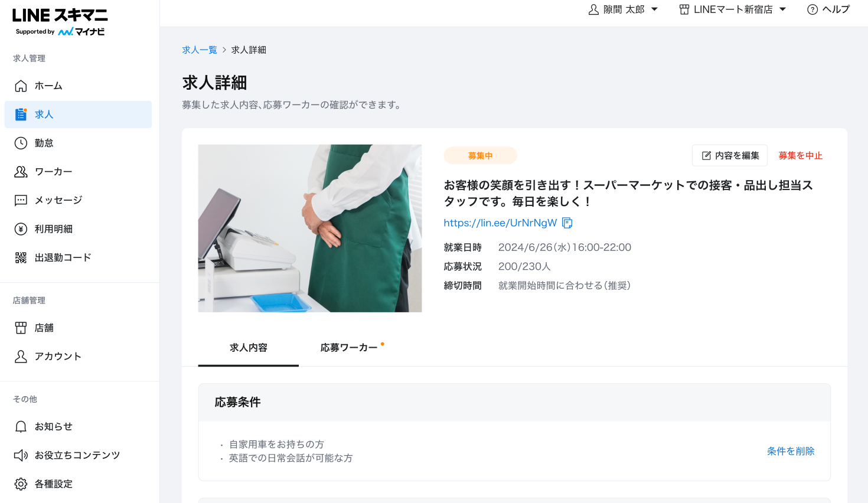Viewport: 868px width, 503px height.
Task: Open the lin.ee/UrNrNgW job link
Action: click(x=500, y=223)
